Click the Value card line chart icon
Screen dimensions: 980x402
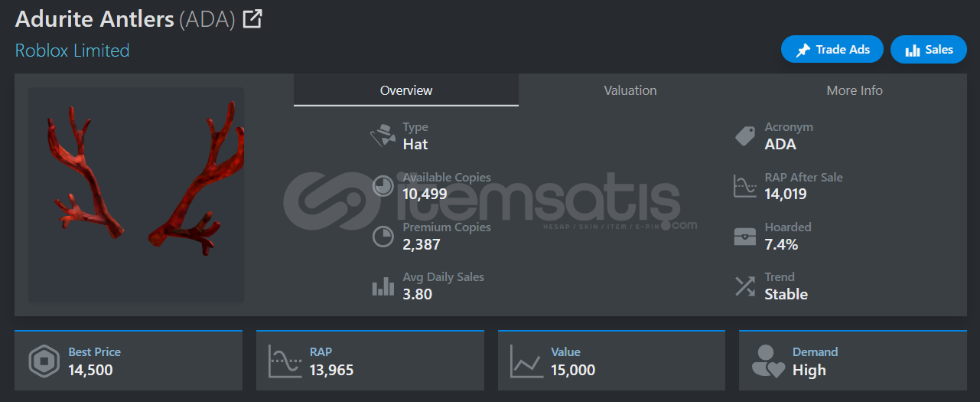[526, 361]
